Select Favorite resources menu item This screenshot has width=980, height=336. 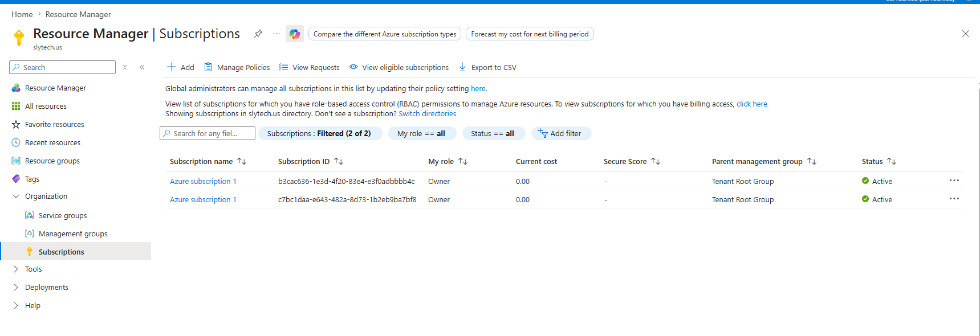(x=55, y=124)
